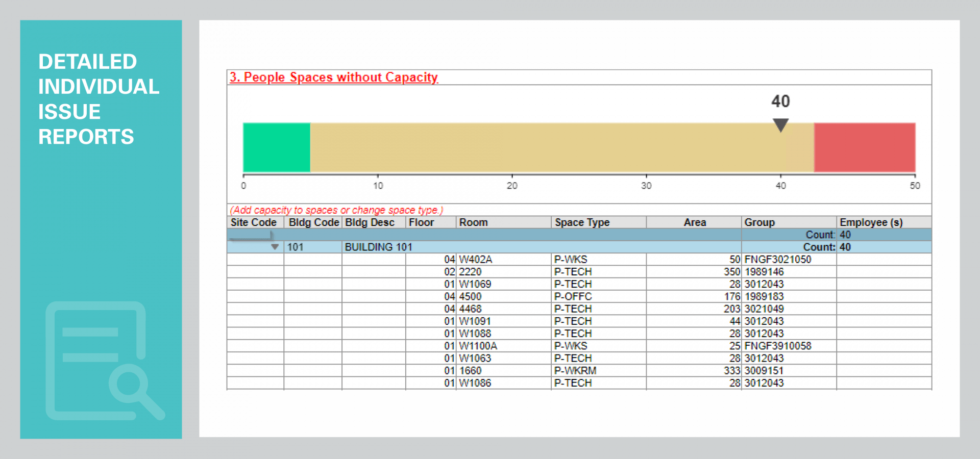Select the Floor column header
Image resolution: width=980 pixels, height=459 pixels.
click(421, 222)
